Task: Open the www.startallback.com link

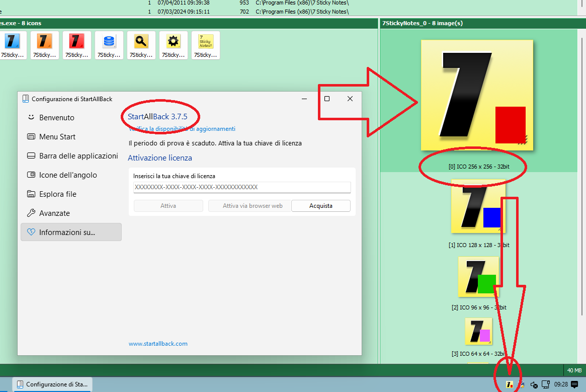Action: point(158,343)
